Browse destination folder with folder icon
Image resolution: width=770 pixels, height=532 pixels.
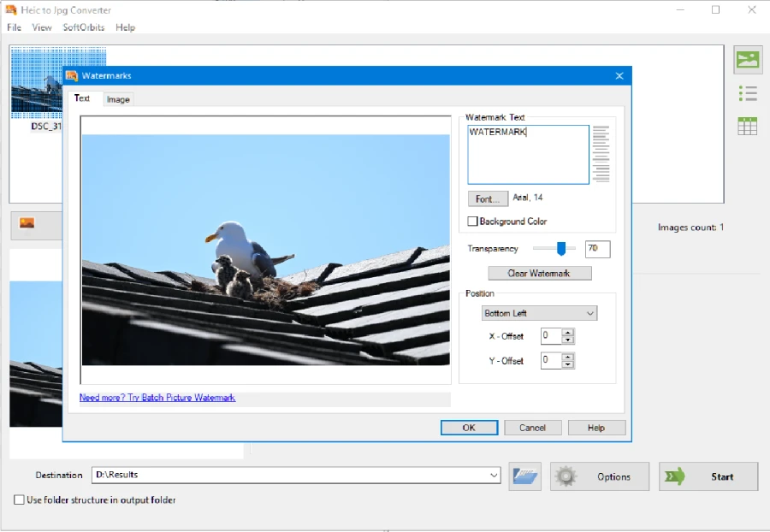[525, 476]
